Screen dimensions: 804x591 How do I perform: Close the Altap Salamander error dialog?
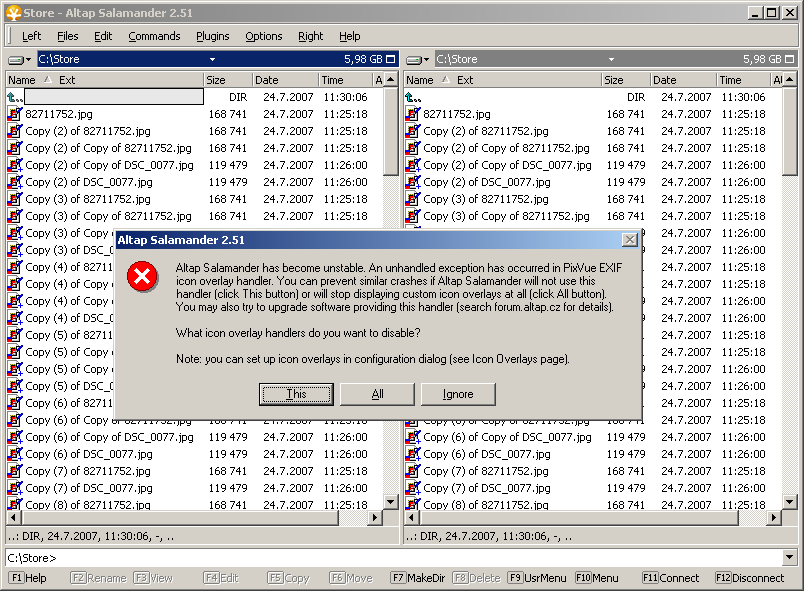(630, 240)
